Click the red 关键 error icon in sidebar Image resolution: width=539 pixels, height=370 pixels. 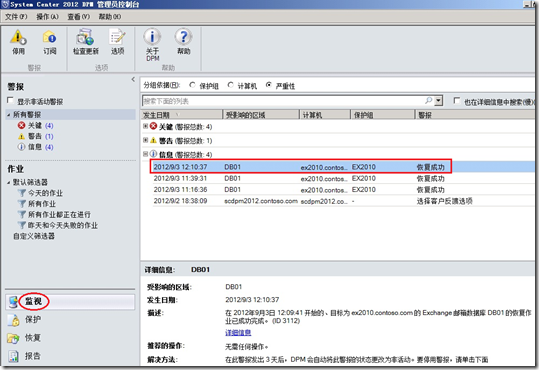click(x=21, y=126)
